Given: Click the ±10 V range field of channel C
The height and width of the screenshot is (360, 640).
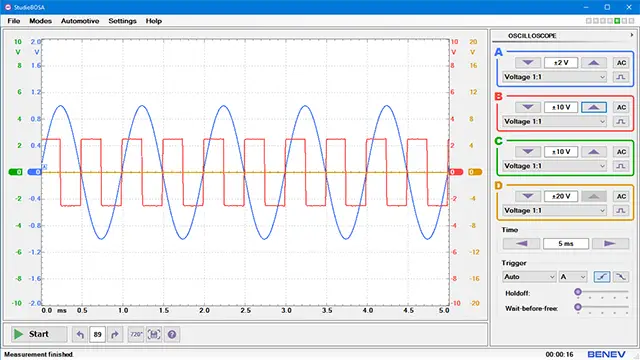Looking at the screenshot, I should [561, 152].
